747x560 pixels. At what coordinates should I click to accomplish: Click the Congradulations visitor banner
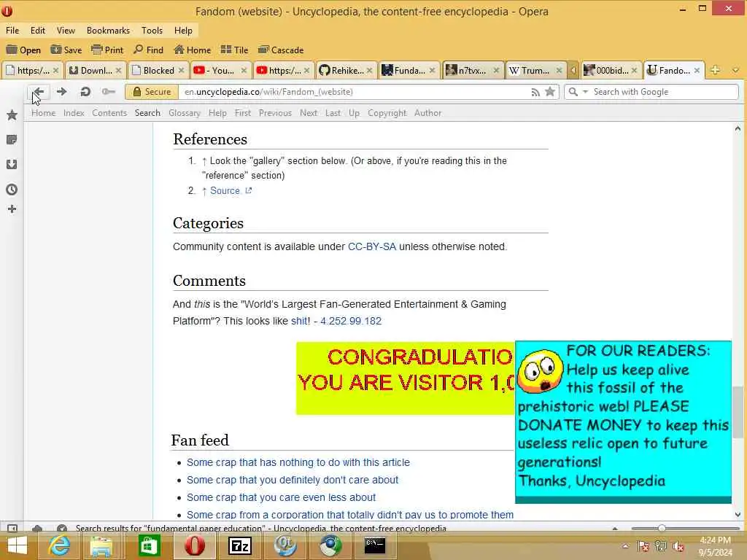click(x=406, y=378)
